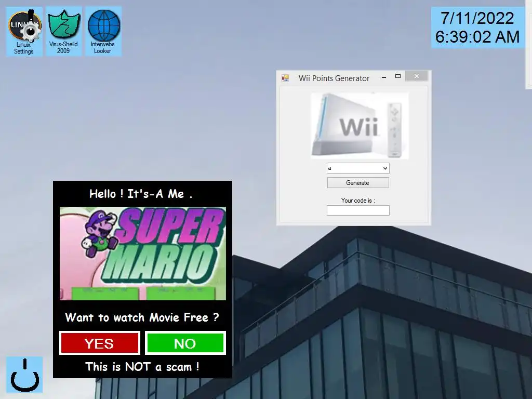Click the power button icon
532x399 pixels.
(24, 375)
